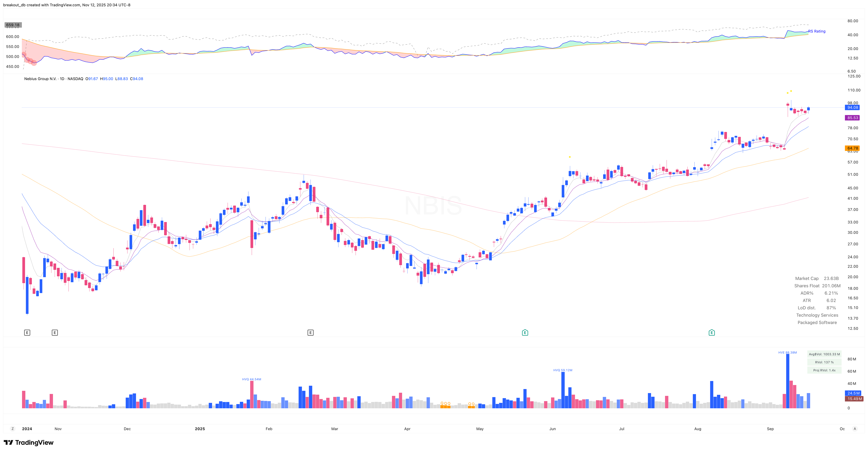Select the blue 94.08 price tag
The image size is (868, 452).
point(852,107)
